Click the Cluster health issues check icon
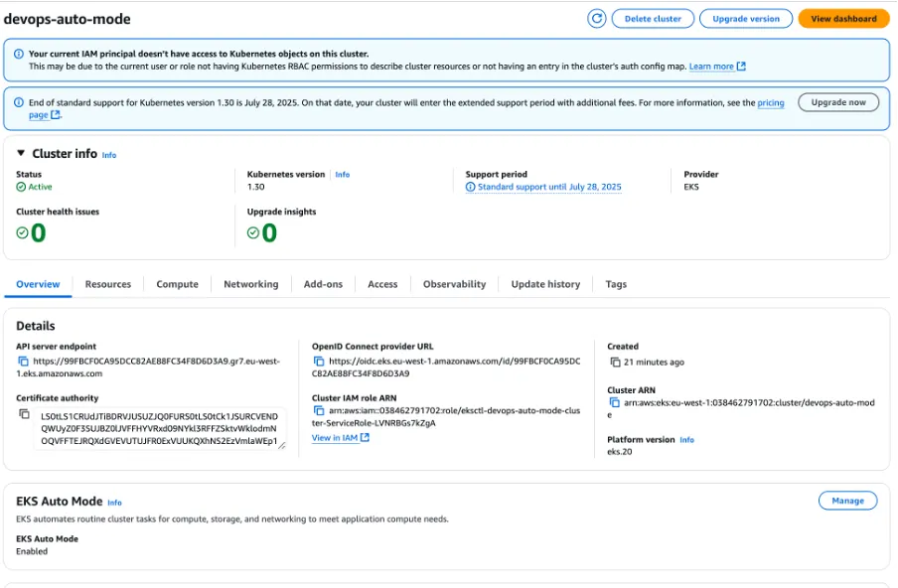Viewport: 898px width, 588px height. click(22, 232)
